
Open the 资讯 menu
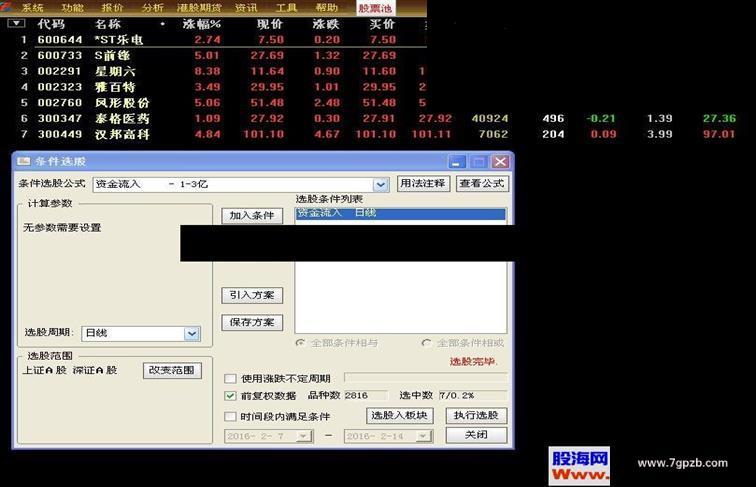tap(246, 7)
